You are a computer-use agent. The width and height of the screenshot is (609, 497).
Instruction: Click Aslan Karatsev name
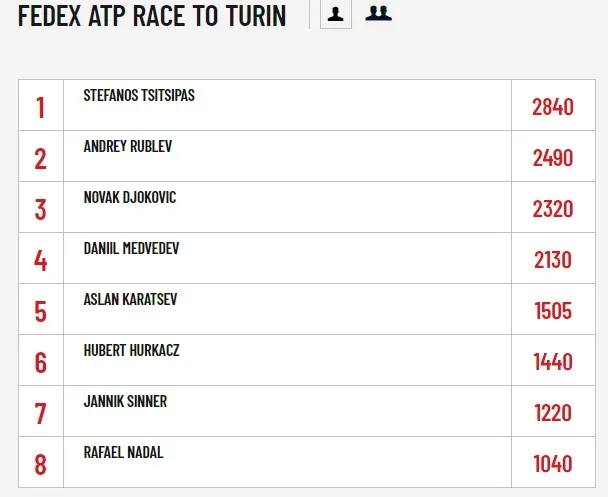(130, 299)
